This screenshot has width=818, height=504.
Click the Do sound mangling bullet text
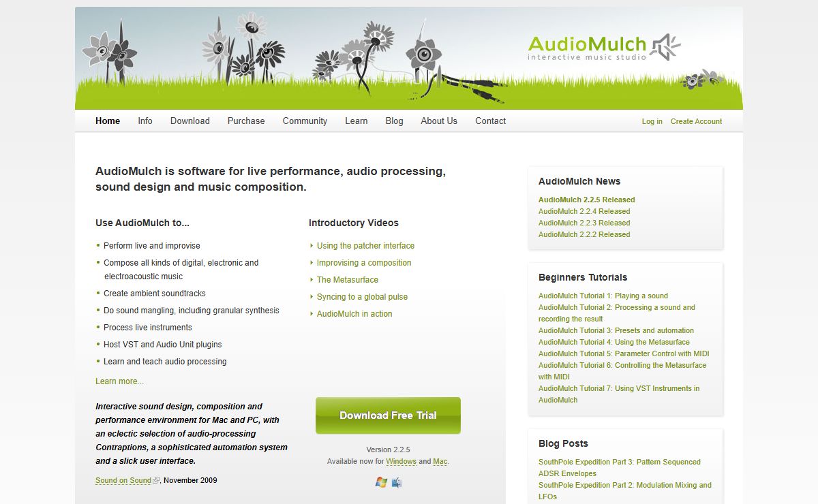pos(192,311)
